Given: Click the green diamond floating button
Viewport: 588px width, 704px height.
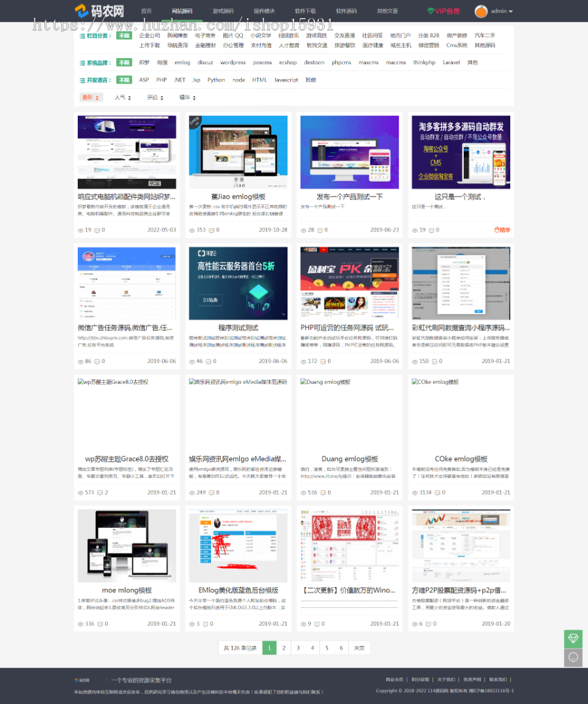Looking at the screenshot, I should [x=573, y=639].
